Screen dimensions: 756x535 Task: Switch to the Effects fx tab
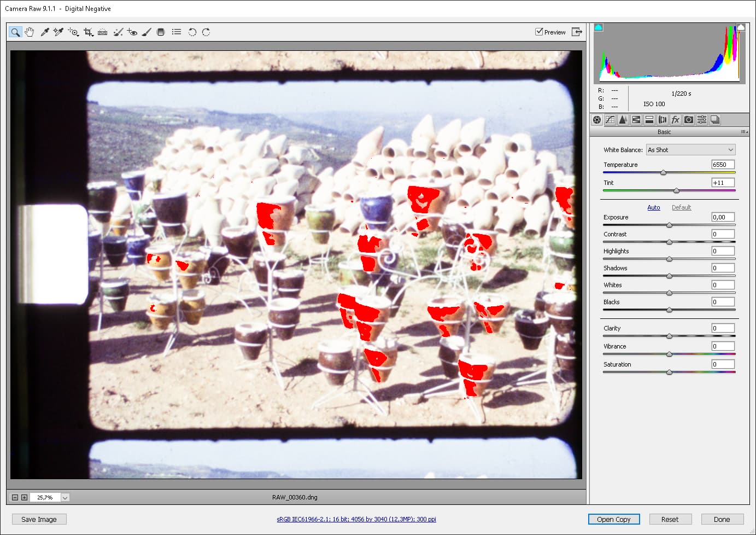click(x=676, y=120)
